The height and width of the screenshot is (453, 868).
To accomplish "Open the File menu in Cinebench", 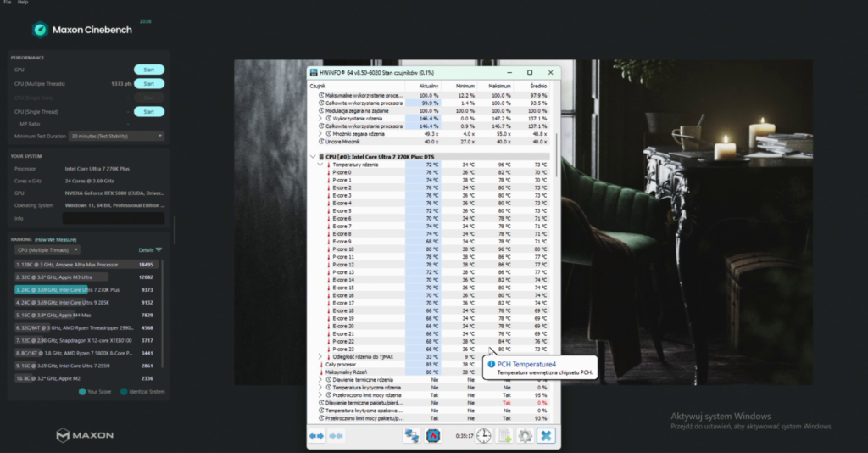I will coord(7,3).
